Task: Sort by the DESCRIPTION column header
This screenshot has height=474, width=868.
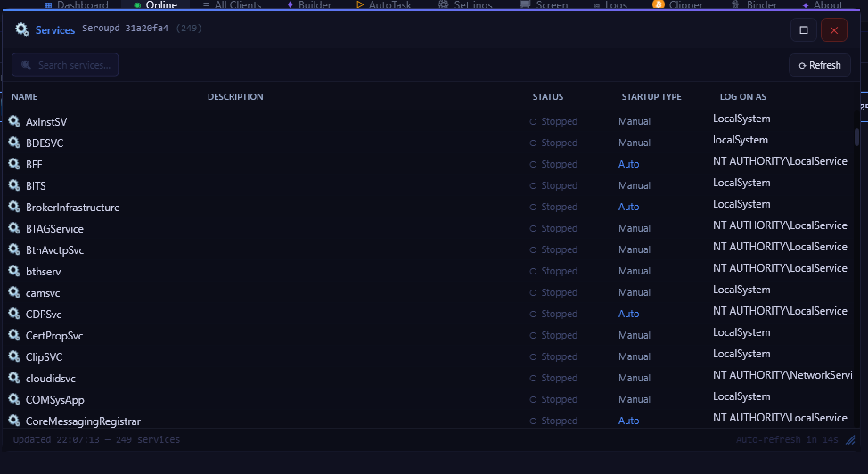Action: (235, 96)
